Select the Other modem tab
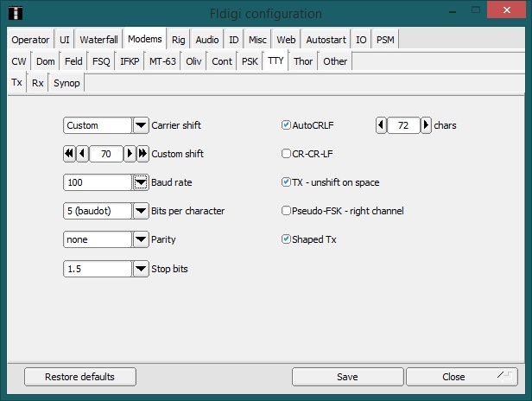The image size is (532, 401). click(335, 61)
